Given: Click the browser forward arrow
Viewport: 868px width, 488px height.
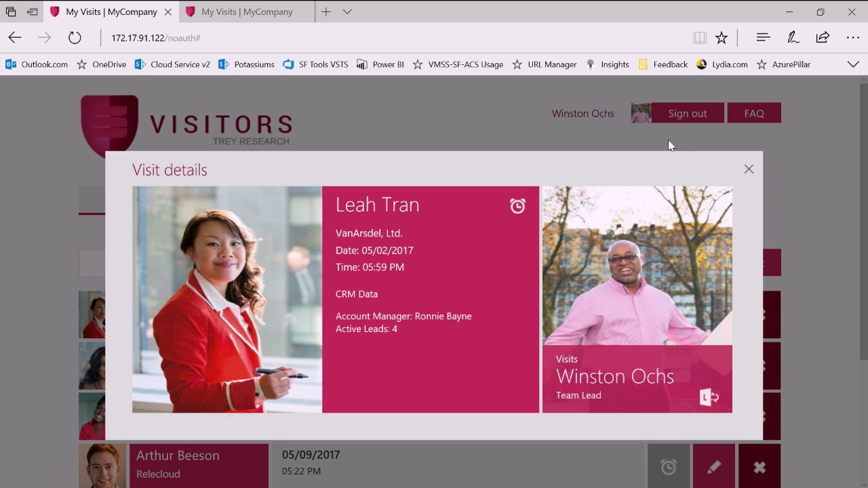Looking at the screenshot, I should [x=45, y=38].
